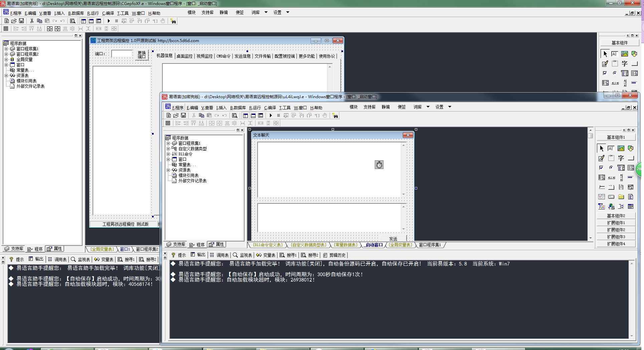Image resolution: width=644 pixels, height=350 pixels.
Task: Click the Find (magnifier page) icon in front window toolbar
Action: point(234,116)
